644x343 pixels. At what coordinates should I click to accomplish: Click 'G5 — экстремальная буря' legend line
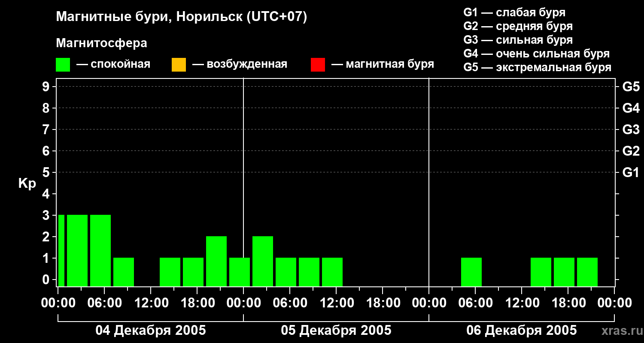tap(538, 67)
